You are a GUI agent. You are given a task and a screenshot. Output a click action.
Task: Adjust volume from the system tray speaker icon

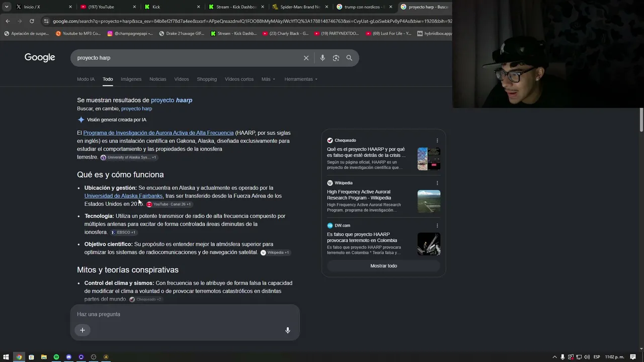[587, 357]
